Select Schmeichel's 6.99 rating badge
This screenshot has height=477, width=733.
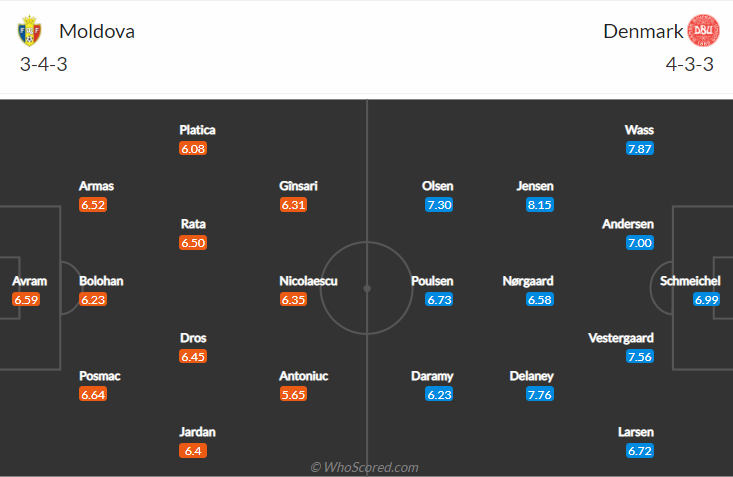[x=706, y=299]
